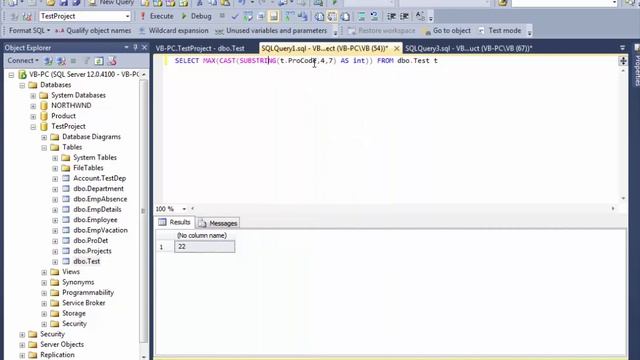The width and height of the screenshot is (640, 360).
Task: Select Results to File mode
Action: [345, 16]
